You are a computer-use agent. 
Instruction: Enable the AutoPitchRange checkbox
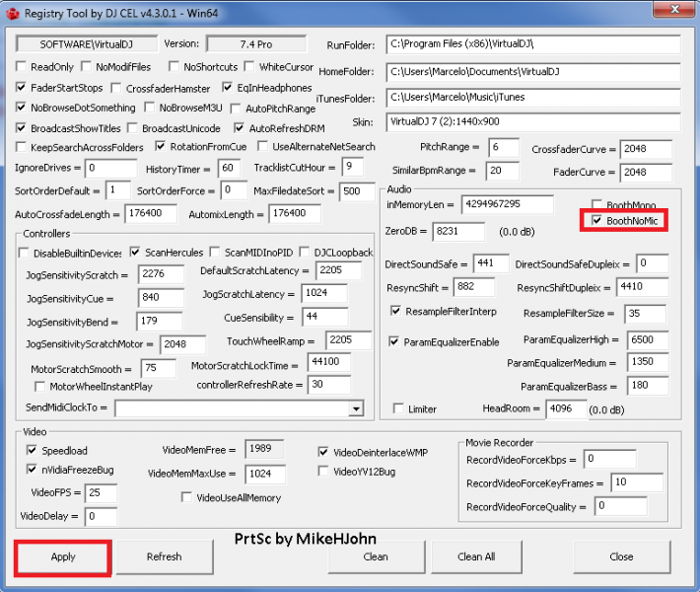[x=236, y=109]
